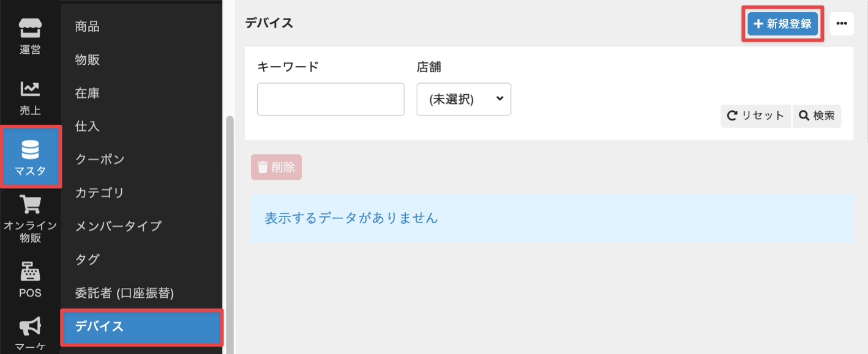Open the 運営 store icon section
The height and width of the screenshot is (354, 868).
pos(30,35)
